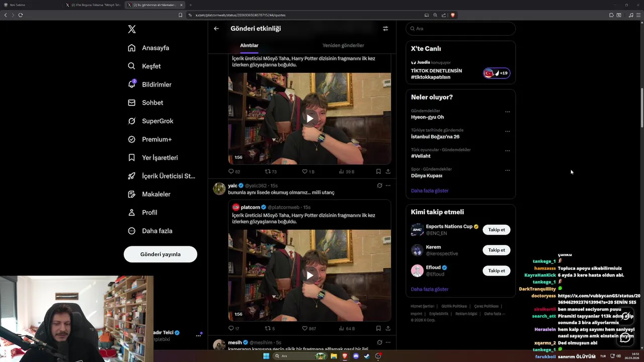Open more options on mesih's post
644x362 pixels.
click(x=388, y=342)
